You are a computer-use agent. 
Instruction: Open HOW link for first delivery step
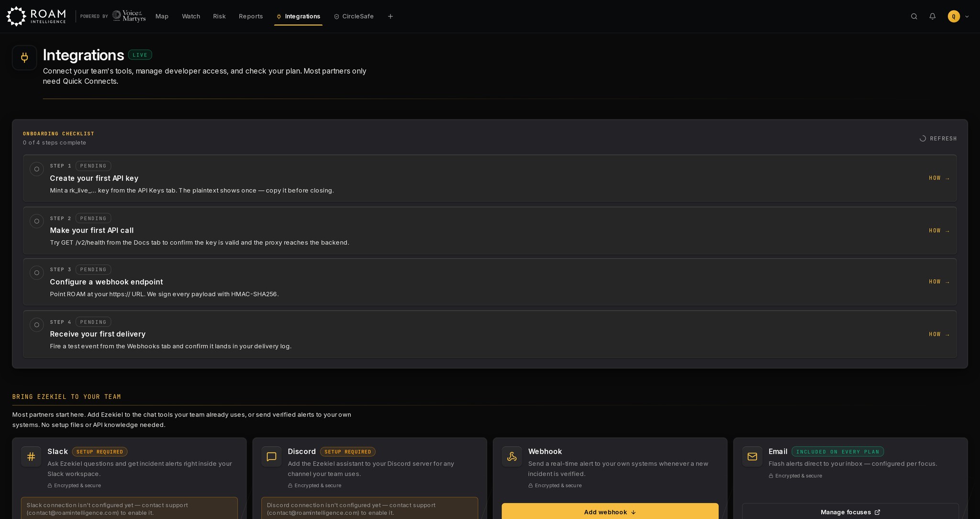point(939,335)
